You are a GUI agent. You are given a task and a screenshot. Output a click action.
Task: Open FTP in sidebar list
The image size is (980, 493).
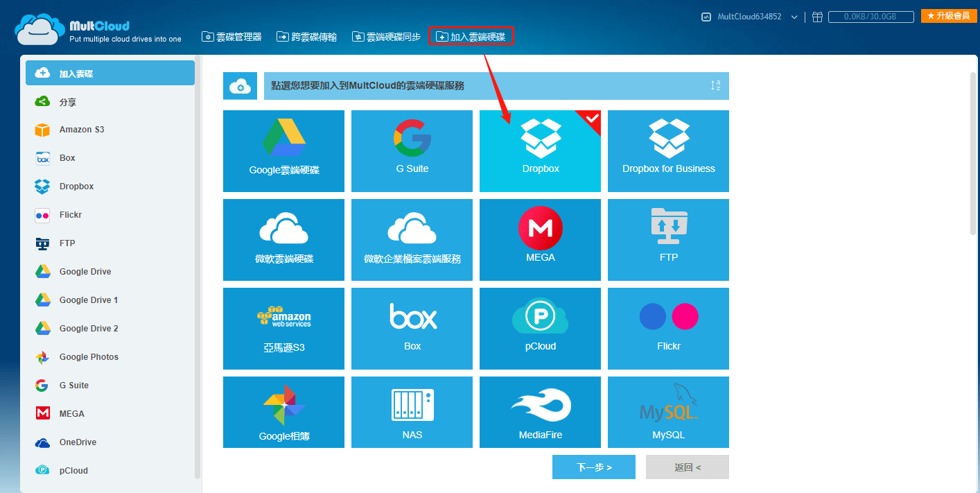pos(110,243)
